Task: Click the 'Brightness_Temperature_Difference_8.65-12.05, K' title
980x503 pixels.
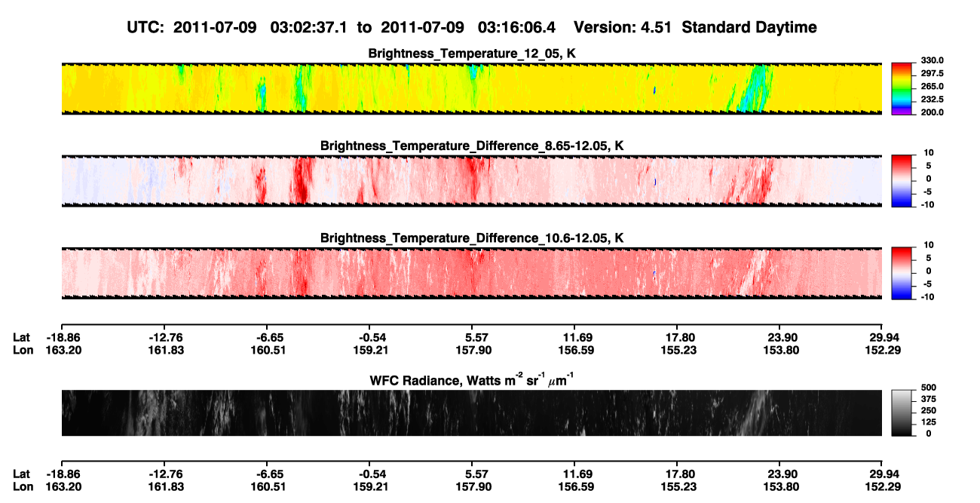Action: [x=472, y=146]
